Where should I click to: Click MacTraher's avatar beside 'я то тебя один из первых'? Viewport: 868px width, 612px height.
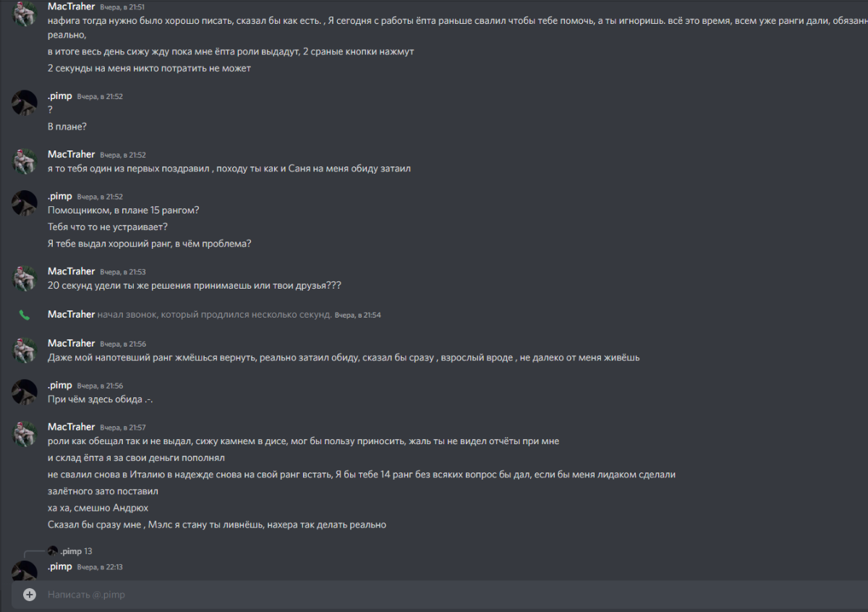(x=25, y=161)
